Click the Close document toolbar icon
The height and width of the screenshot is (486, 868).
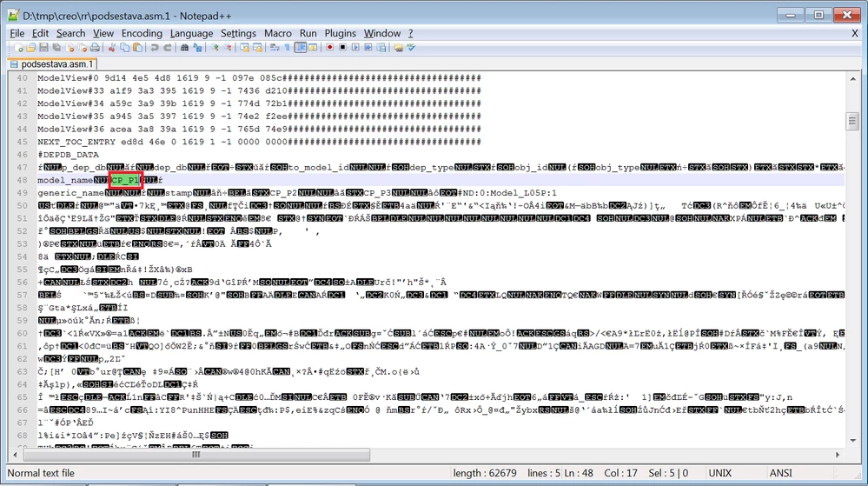tap(70, 48)
